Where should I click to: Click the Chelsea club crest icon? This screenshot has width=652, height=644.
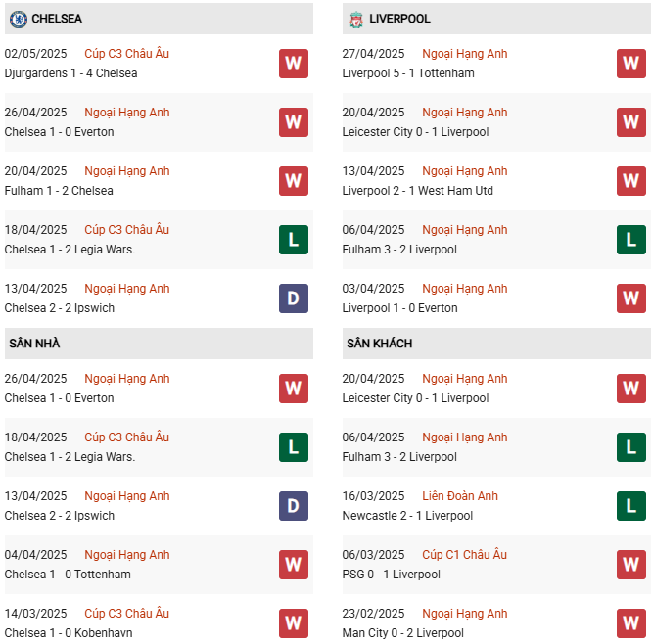[x=19, y=20]
